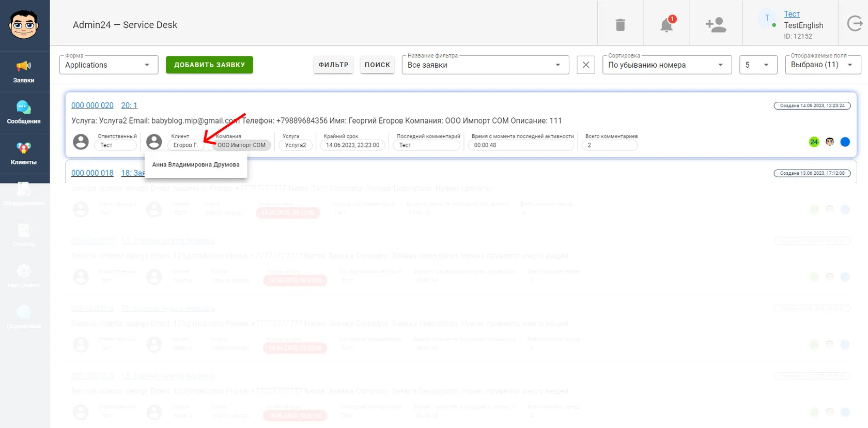This screenshot has height=428, width=868.
Task: Click the Создана 13.06.2023, 17:12:08 badge
Action: [x=812, y=173]
